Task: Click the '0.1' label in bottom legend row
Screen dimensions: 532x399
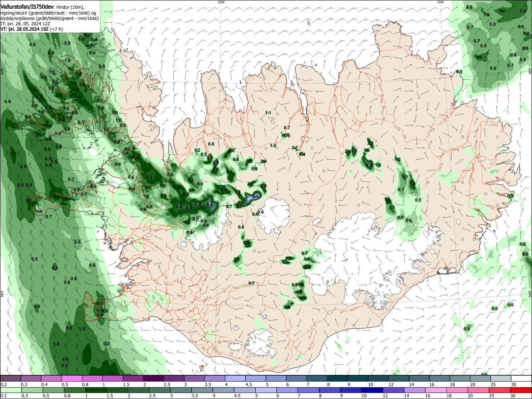Action: point(3,396)
